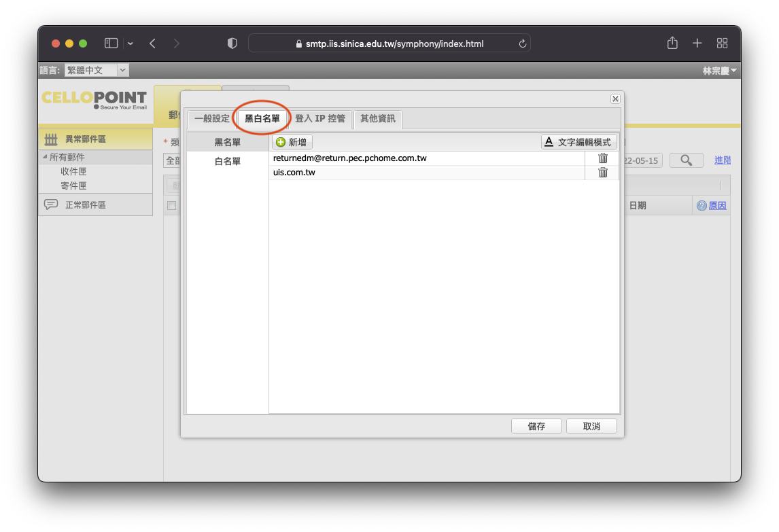
Task: Reload the page
Action: point(523,43)
